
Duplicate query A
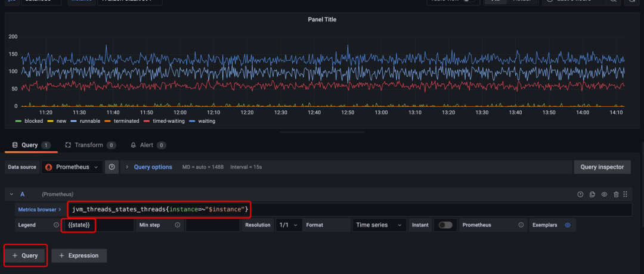click(x=592, y=194)
